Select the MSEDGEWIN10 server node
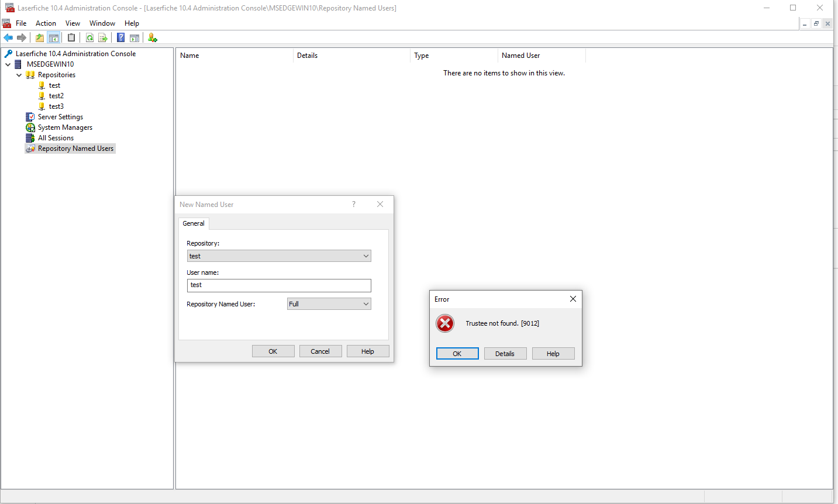The height and width of the screenshot is (504, 838). [50, 64]
